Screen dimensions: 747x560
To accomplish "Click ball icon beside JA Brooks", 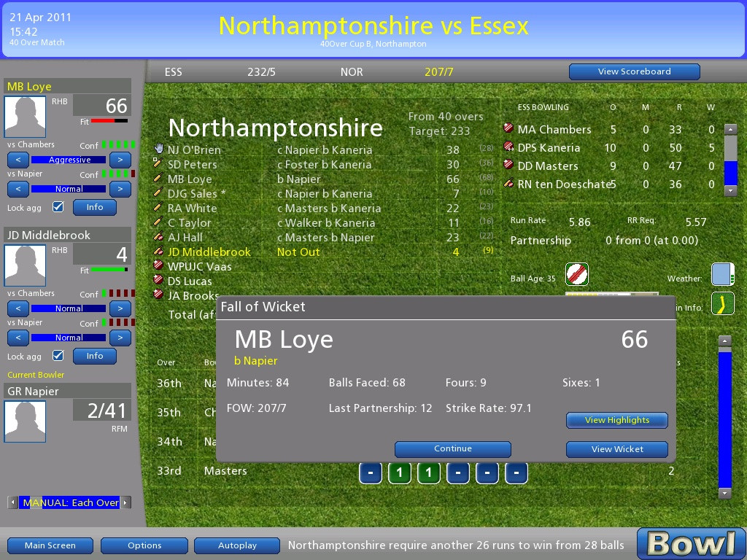I will pyautogui.click(x=158, y=295).
